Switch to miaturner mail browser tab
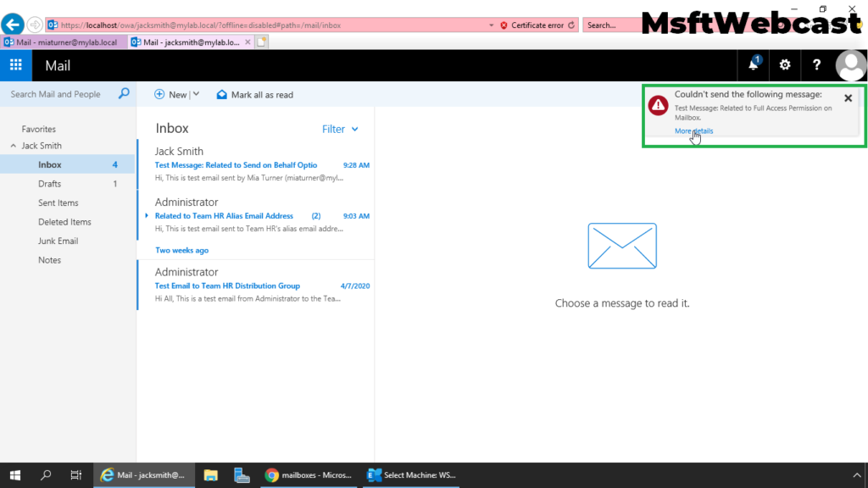 point(63,42)
